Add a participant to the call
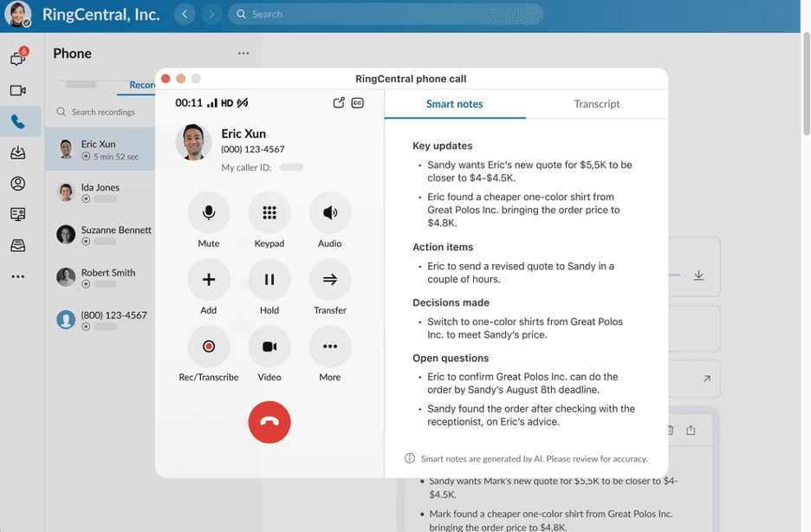This screenshot has height=532, width=811. 208,280
